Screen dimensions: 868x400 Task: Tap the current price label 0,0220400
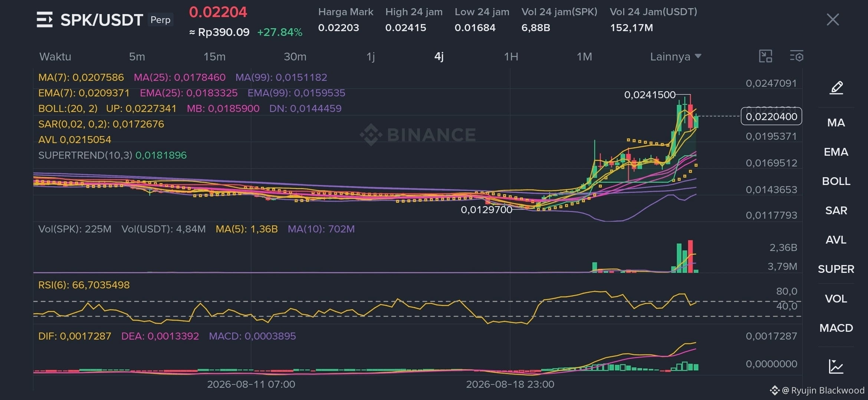pyautogui.click(x=771, y=116)
